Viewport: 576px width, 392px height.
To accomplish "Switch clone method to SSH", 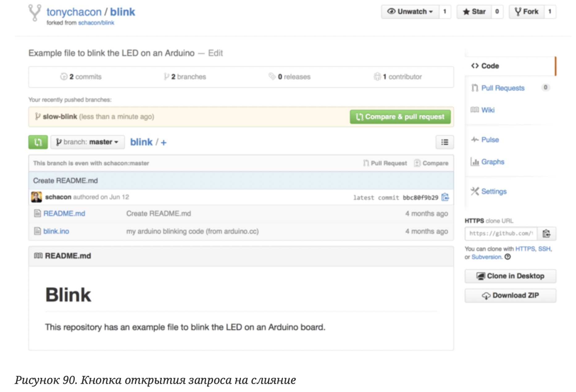I will coord(545,249).
